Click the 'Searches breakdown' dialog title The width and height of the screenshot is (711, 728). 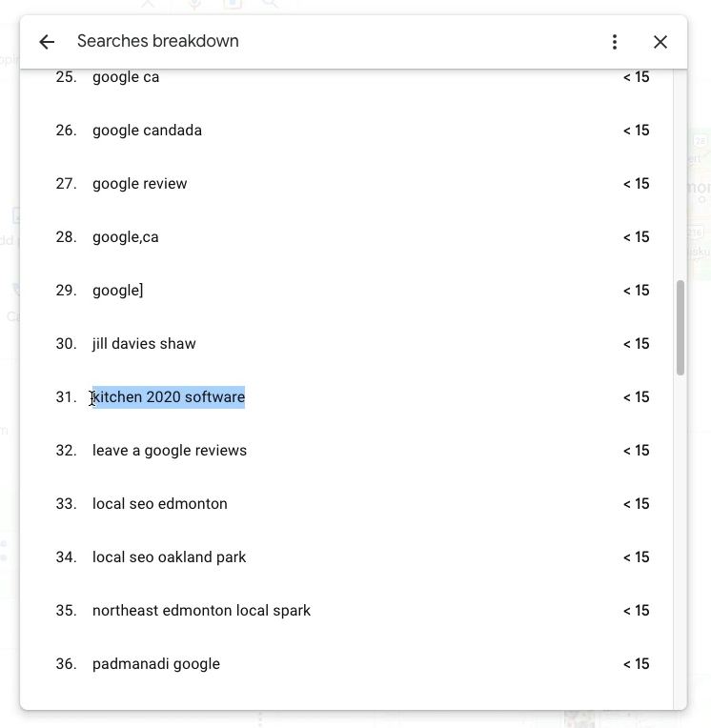point(158,42)
